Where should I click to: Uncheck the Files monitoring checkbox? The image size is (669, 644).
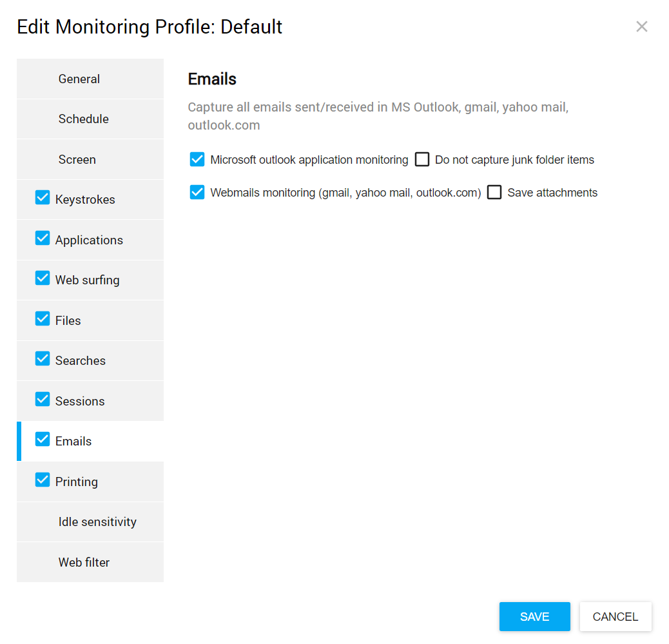(x=43, y=319)
